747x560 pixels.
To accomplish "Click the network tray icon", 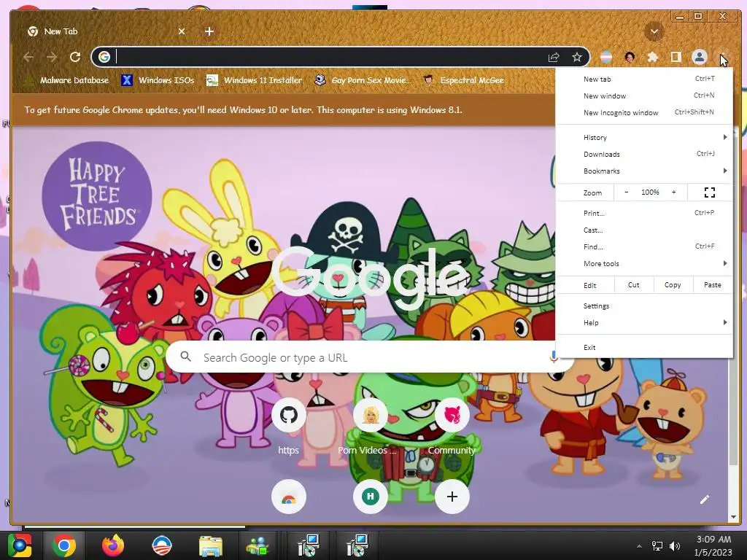I will [657, 546].
